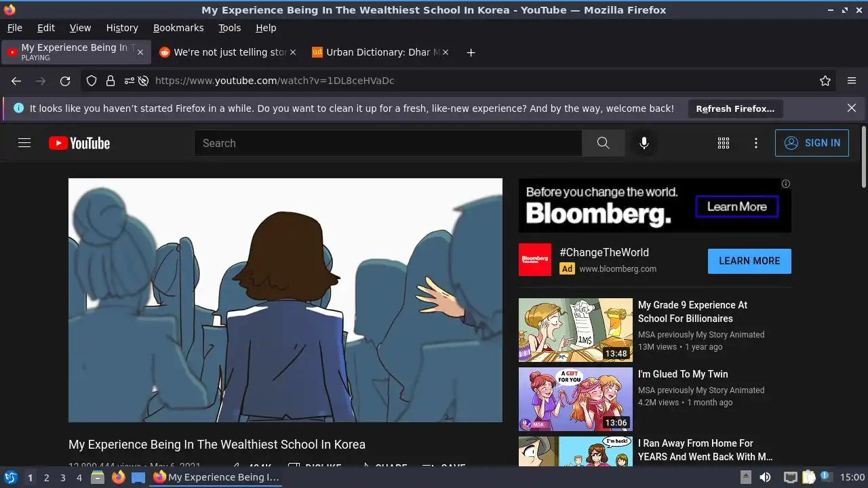This screenshot has width=868, height=488.
Task: Open the YouTube guide hamburger menu
Action: click(24, 143)
